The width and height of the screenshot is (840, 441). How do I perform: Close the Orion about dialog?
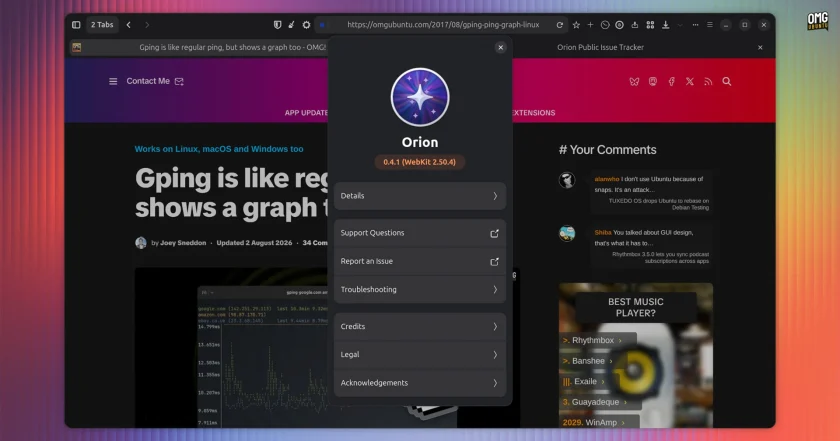500,47
